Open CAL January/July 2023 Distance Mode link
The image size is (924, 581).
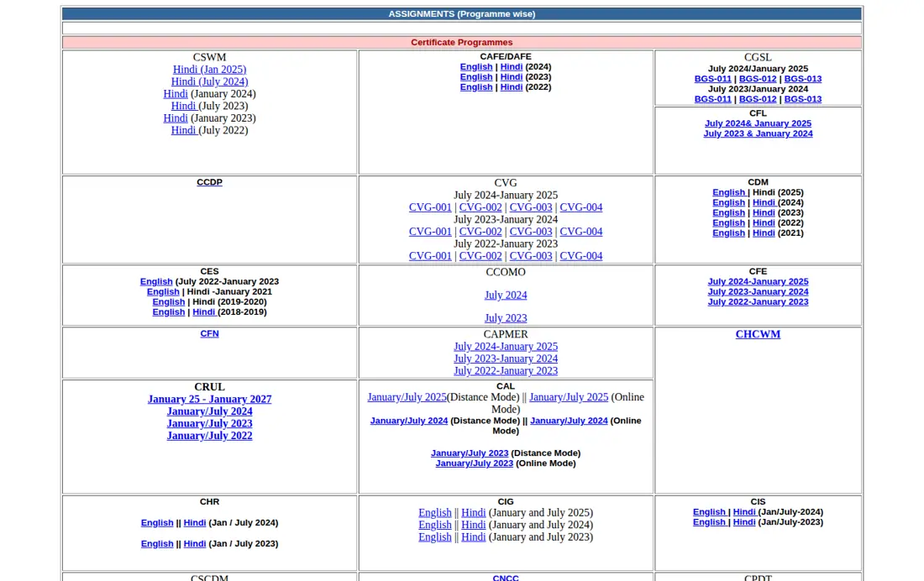[470, 453]
